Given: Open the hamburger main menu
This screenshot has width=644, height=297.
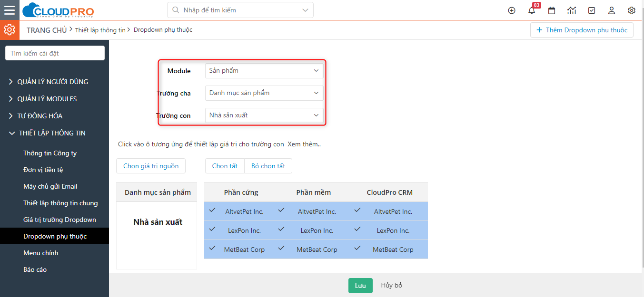Looking at the screenshot, I should coord(10,10).
